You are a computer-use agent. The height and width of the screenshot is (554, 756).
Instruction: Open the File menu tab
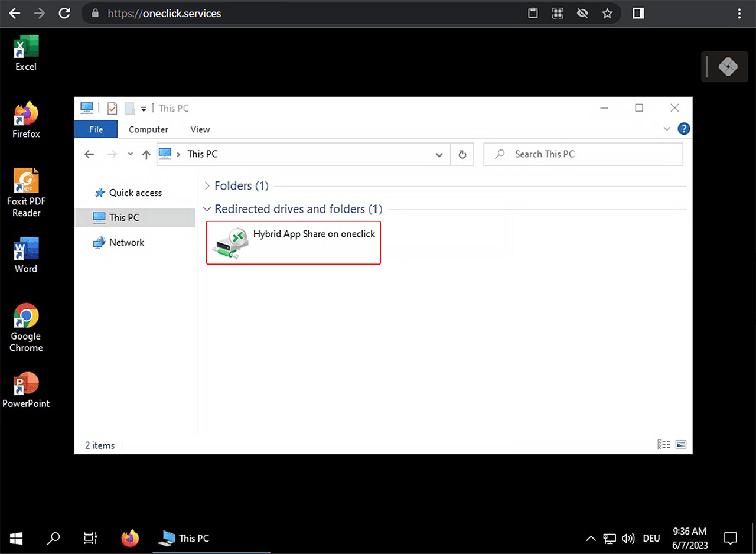click(x=96, y=129)
